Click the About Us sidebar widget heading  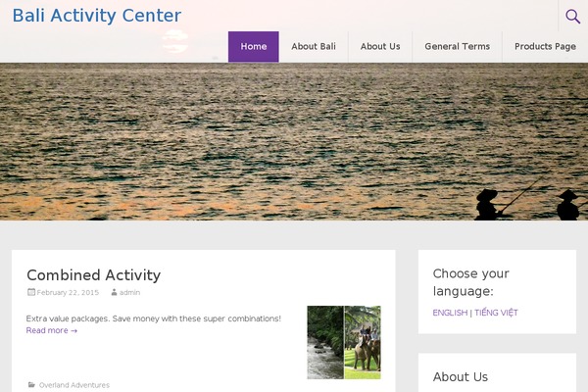[x=461, y=376]
